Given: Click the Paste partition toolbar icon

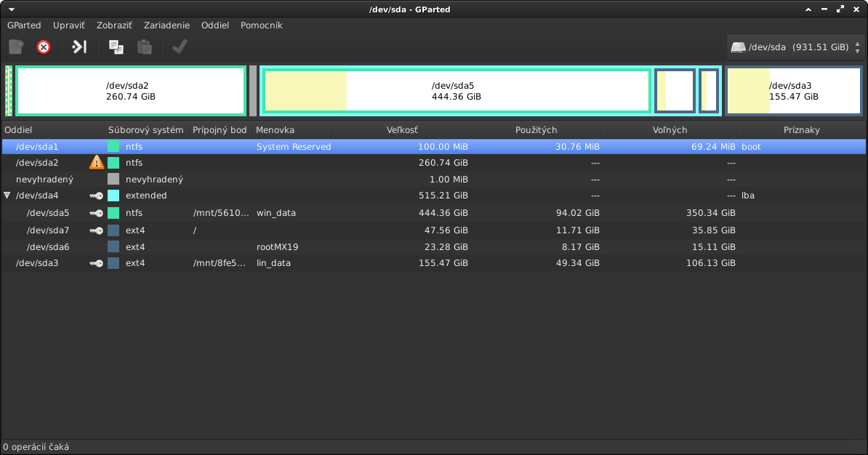Looking at the screenshot, I should pos(145,47).
